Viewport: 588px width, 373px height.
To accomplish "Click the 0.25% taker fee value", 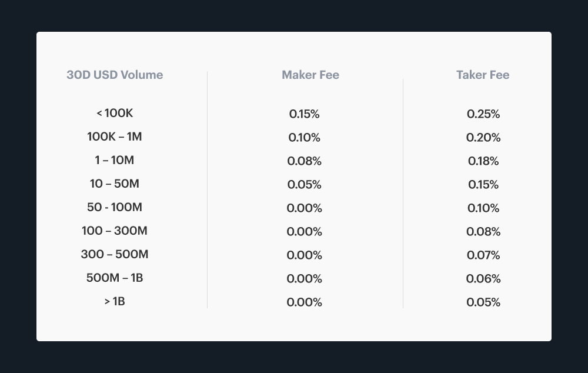I will point(483,114).
